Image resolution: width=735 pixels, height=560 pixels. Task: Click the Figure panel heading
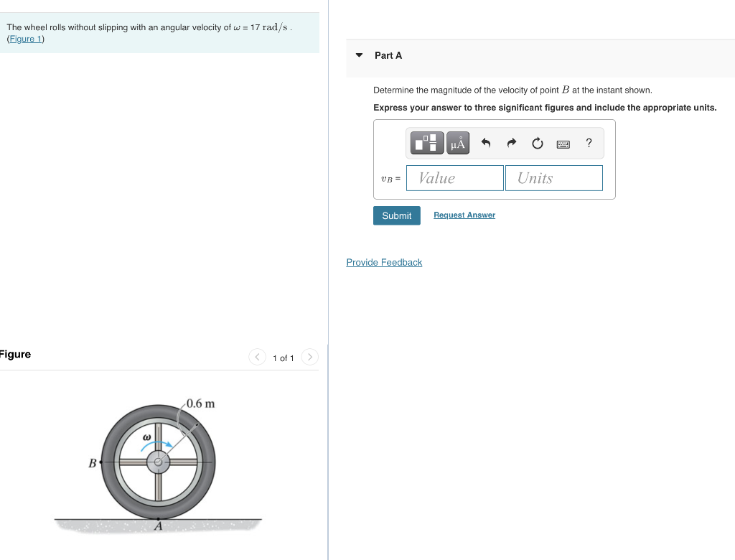tap(15, 354)
